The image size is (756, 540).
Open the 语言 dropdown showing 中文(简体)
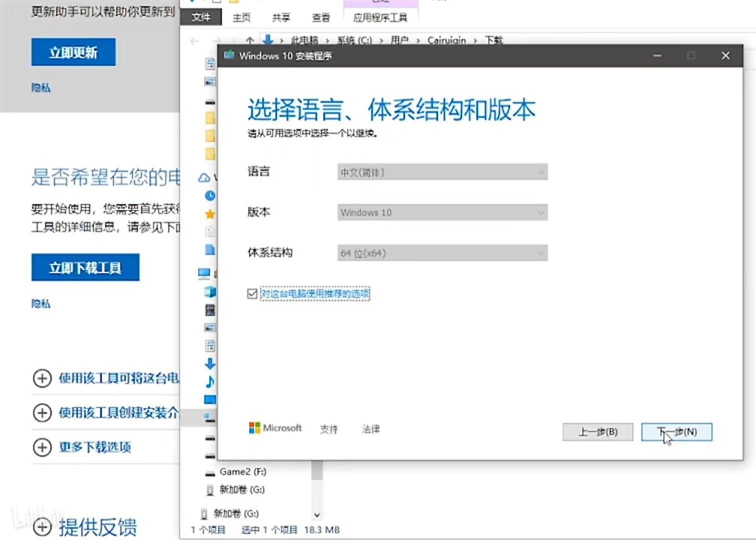tap(442, 172)
